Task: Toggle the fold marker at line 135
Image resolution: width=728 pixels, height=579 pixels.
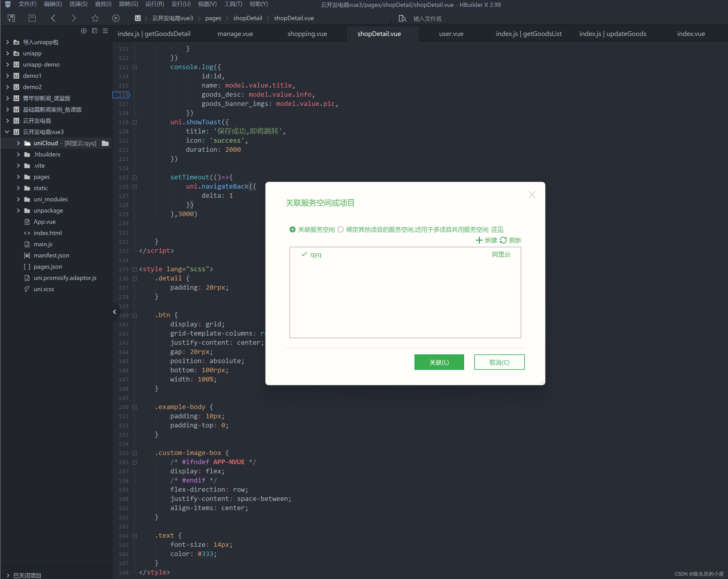Action: pyautogui.click(x=134, y=269)
